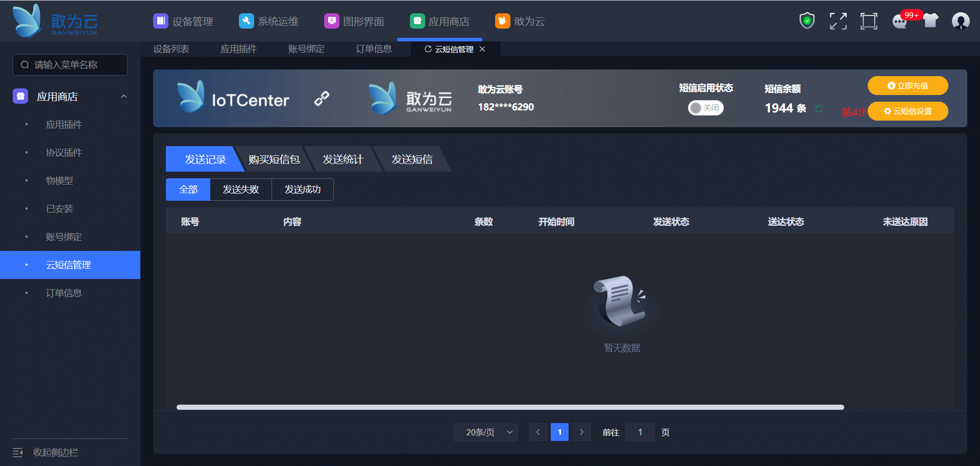Click the expand-arrows fullscreen icon
Image resolution: width=980 pixels, height=466 pixels.
(838, 21)
